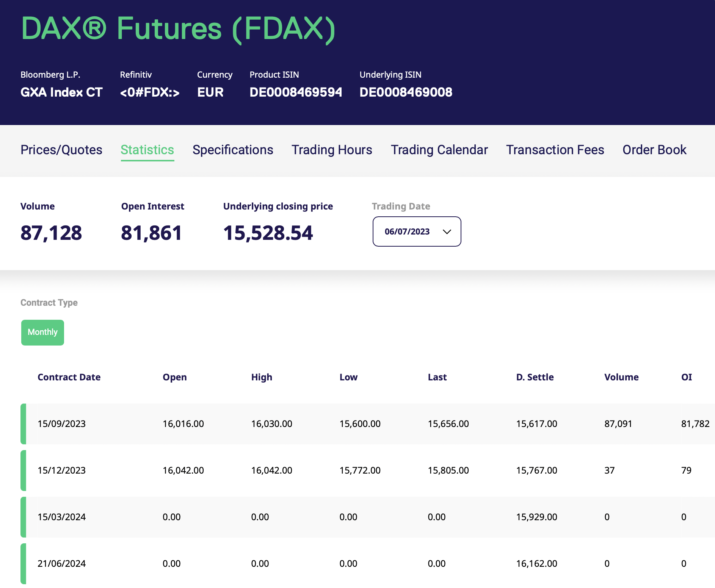Open the Prices/Quotes tab

tap(61, 150)
